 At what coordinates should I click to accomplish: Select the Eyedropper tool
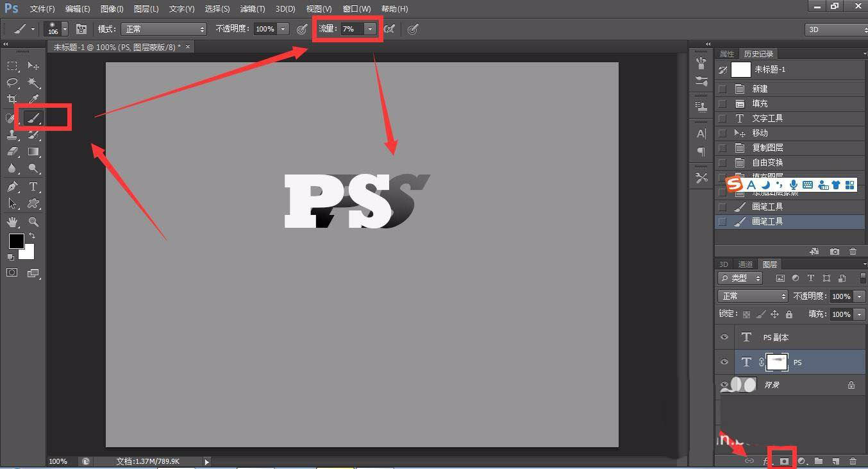[33, 99]
